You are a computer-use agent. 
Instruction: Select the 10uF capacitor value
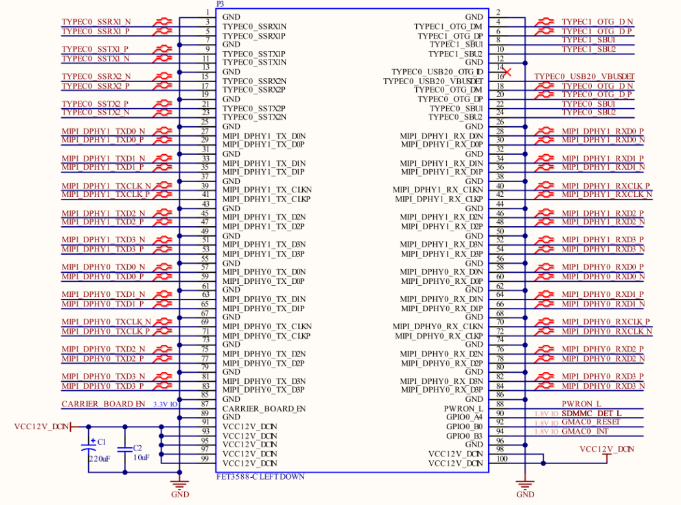[x=141, y=458]
